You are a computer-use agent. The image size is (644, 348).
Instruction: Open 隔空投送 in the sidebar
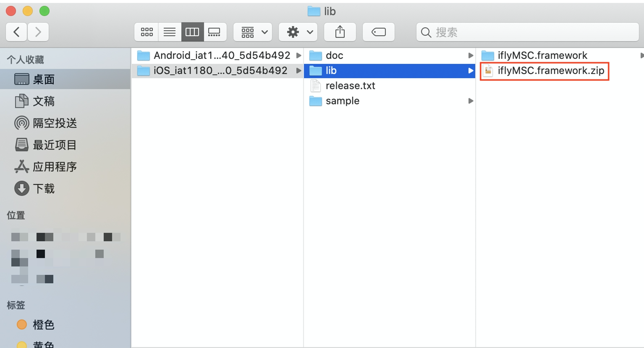[65, 123]
